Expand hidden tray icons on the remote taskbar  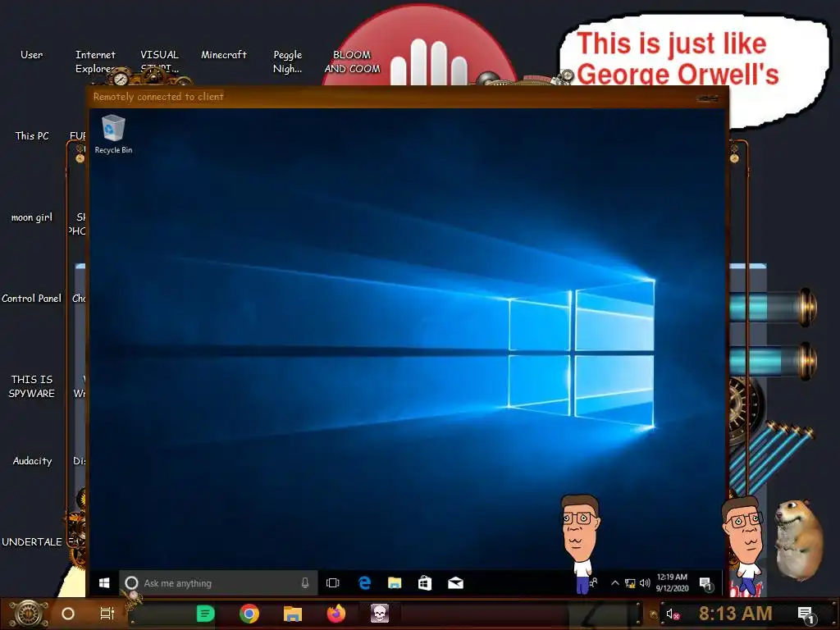(615, 583)
